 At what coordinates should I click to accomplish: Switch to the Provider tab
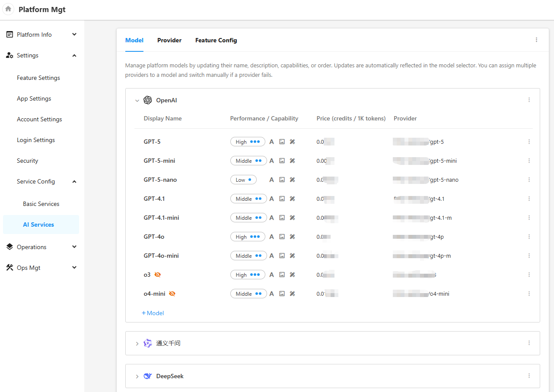pyautogui.click(x=169, y=40)
